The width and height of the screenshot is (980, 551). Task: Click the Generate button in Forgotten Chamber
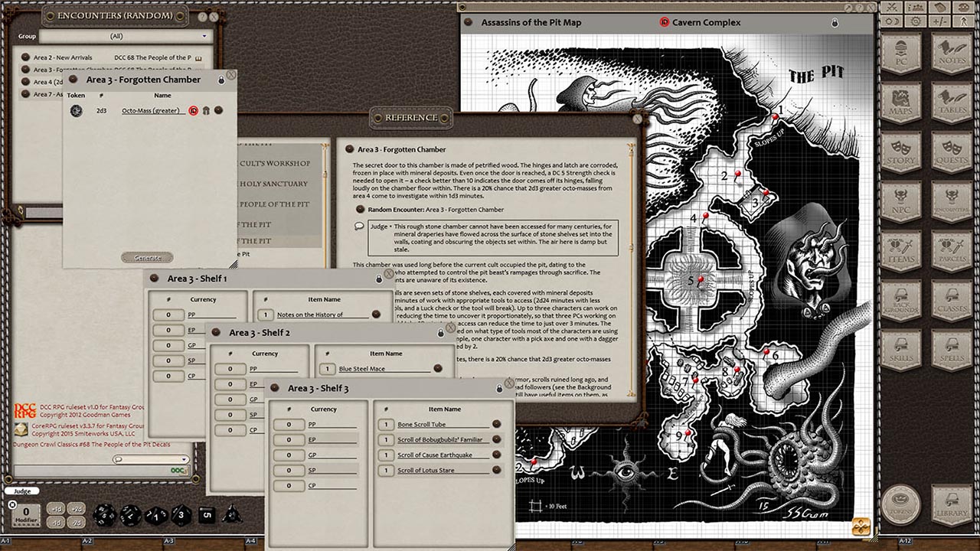point(147,257)
